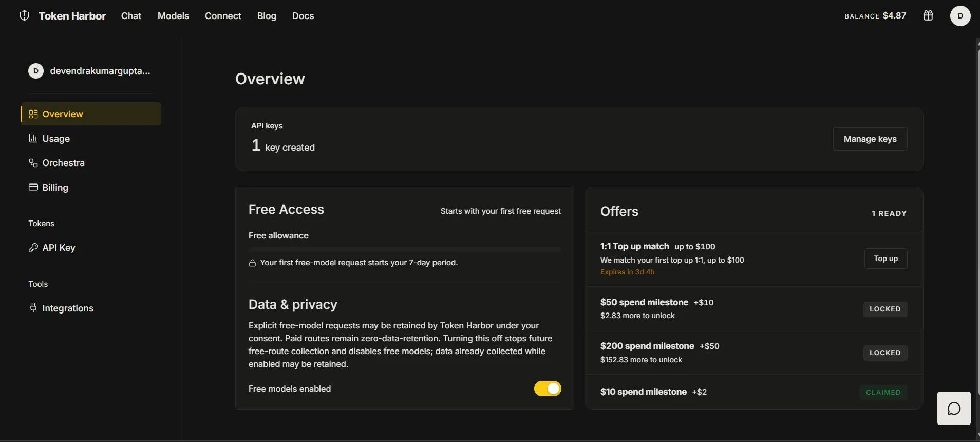This screenshot has width=980, height=442.
Task: Open the Blog page
Action: click(x=267, y=16)
